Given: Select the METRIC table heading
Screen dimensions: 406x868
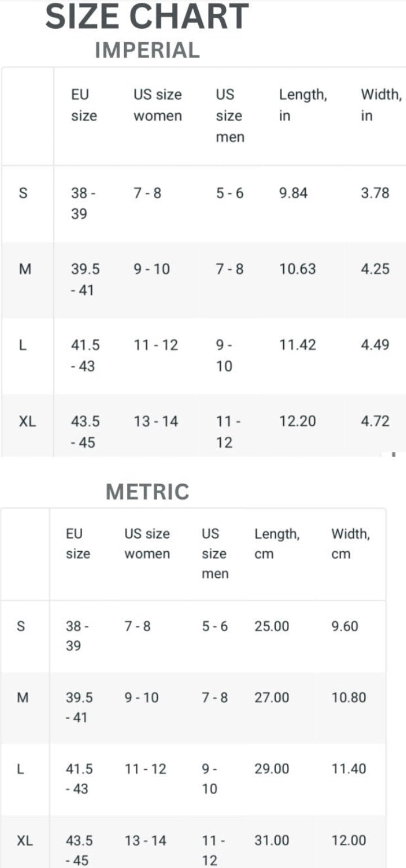Looking at the screenshot, I should tap(147, 492).
